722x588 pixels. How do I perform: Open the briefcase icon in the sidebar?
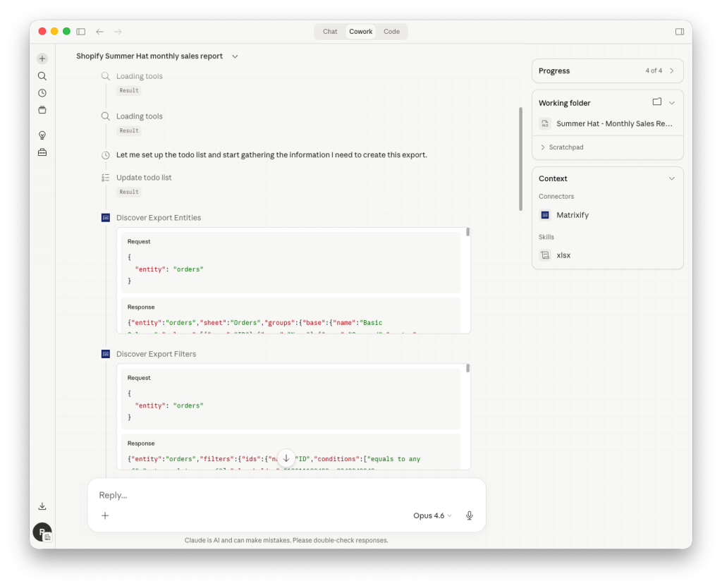coord(42,152)
